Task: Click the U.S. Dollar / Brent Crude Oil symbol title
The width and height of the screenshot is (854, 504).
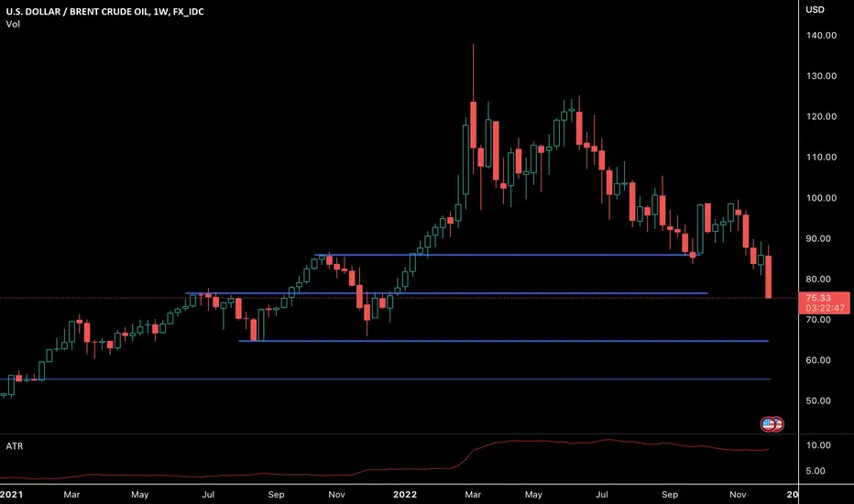Action: pyautogui.click(x=105, y=11)
